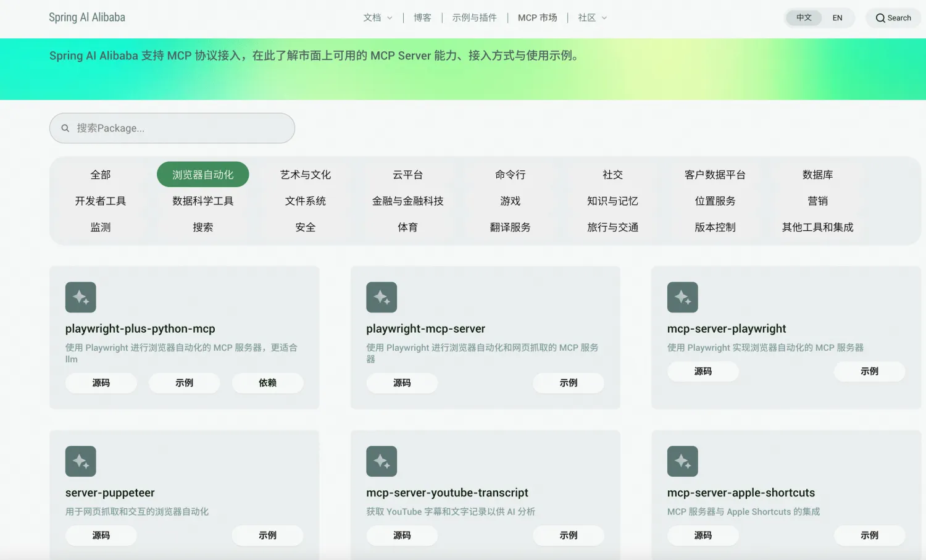
Task: Click the mcp-server-youtube-transcript package icon
Action: (382, 461)
